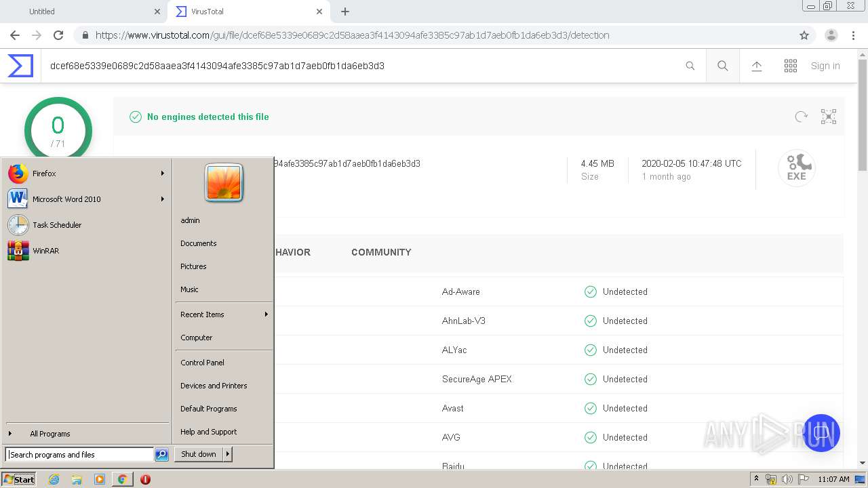Expand Recent Items submenu
The height and width of the screenshot is (488, 868).
tap(223, 314)
